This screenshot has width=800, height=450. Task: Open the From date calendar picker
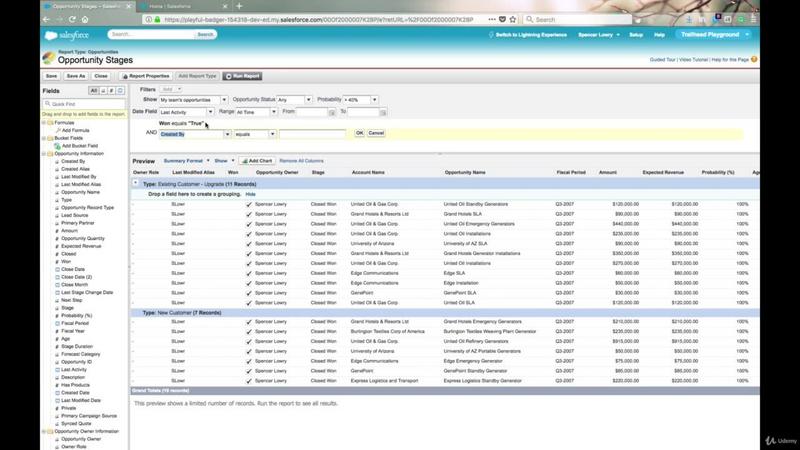coord(332,112)
